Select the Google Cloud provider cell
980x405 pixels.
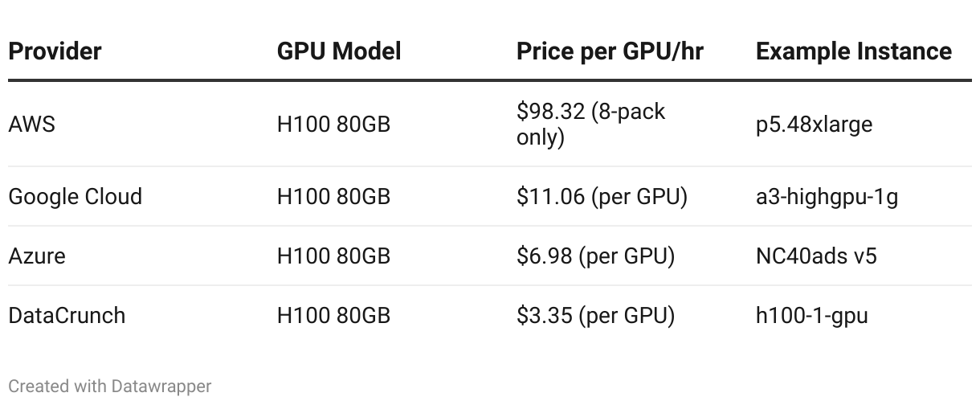pos(75,197)
